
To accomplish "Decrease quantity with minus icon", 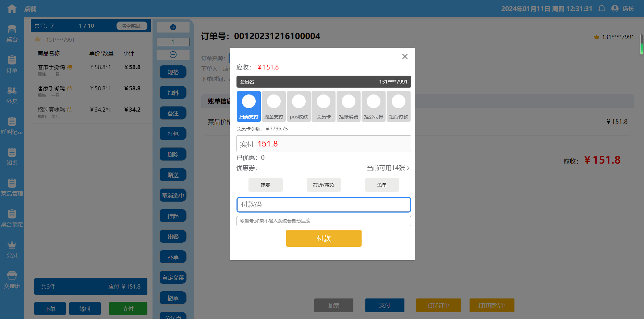I will click(173, 55).
